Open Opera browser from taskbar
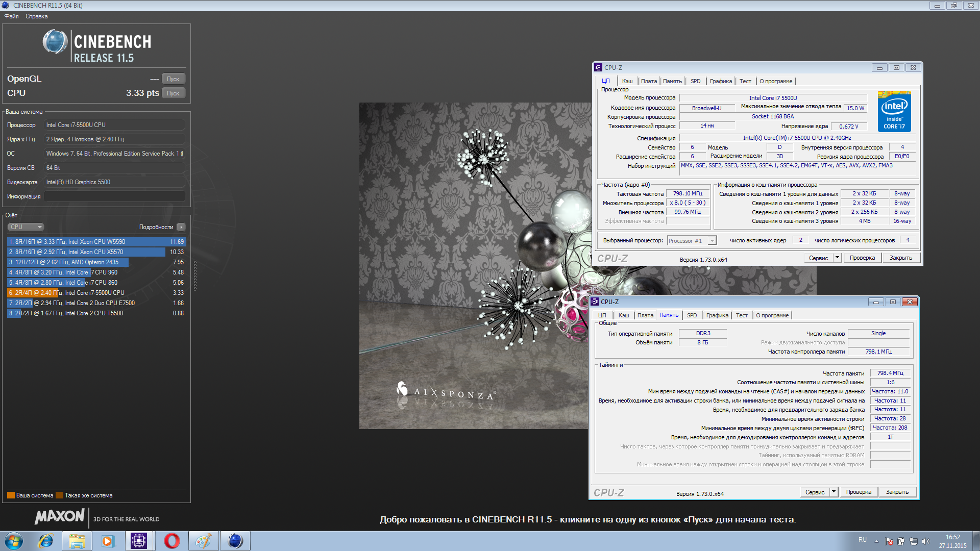This screenshot has height=551, width=980. (x=171, y=541)
